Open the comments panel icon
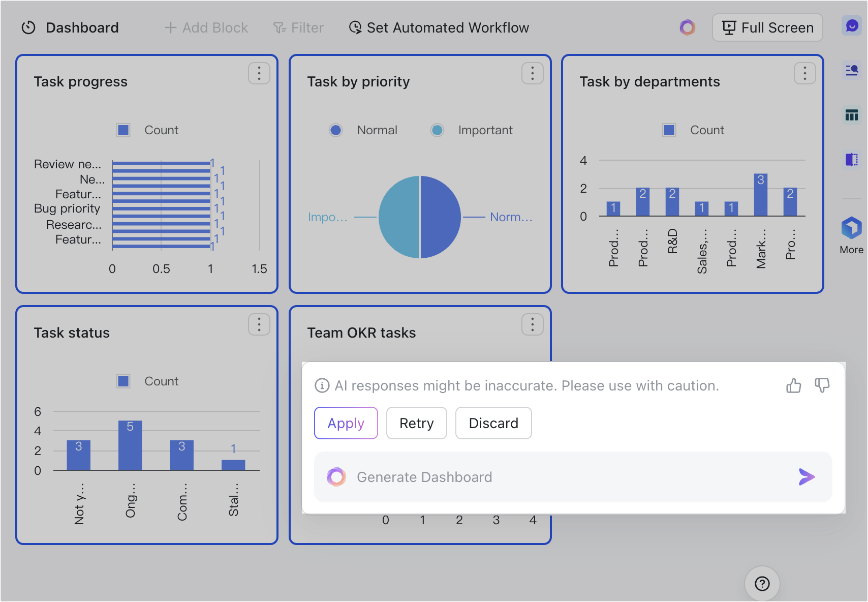The height and width of the screenshot is (602, 868). [x=852, y=25]
